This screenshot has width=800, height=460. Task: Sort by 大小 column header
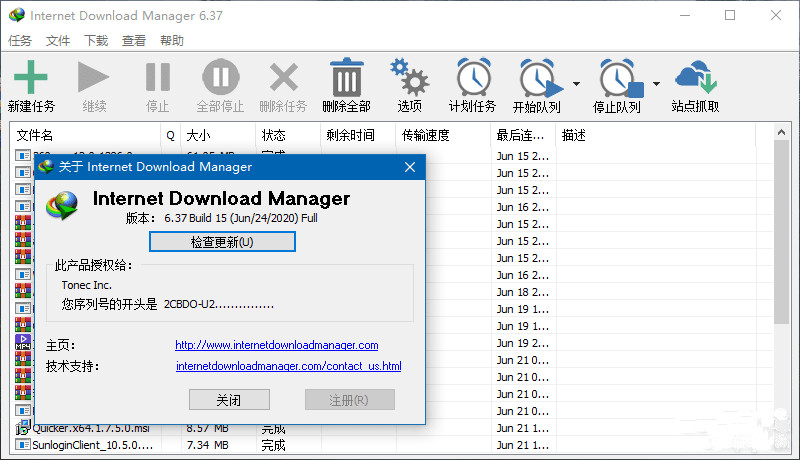218,135
